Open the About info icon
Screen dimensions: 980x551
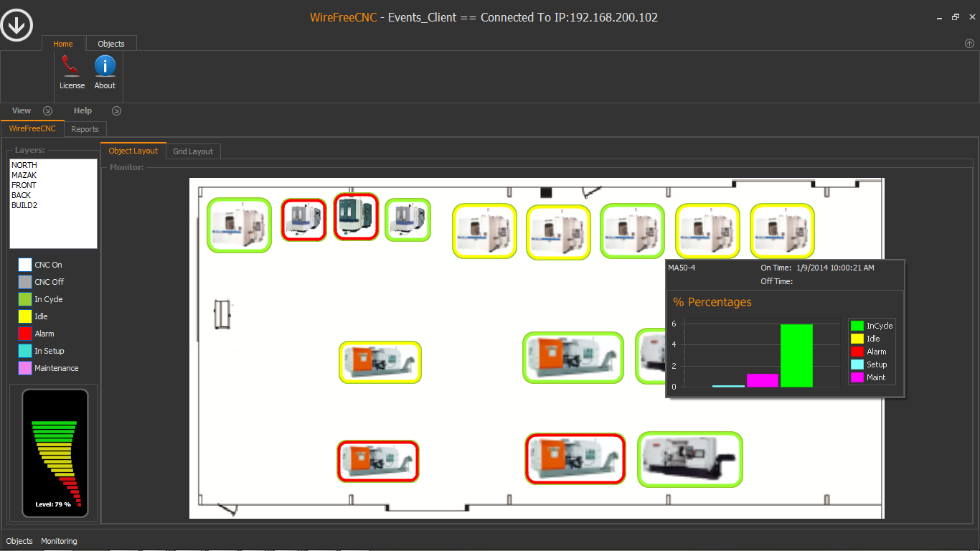coord(105,66)
